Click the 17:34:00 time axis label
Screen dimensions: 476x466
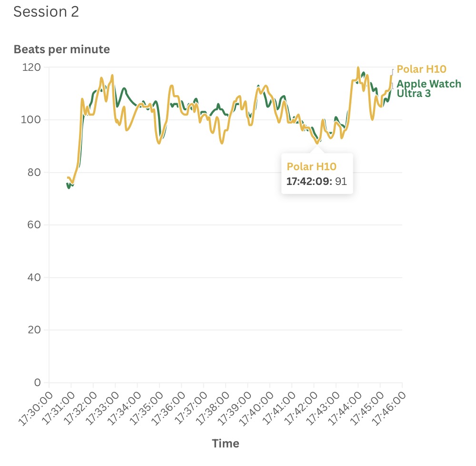(x=124, y=405)
